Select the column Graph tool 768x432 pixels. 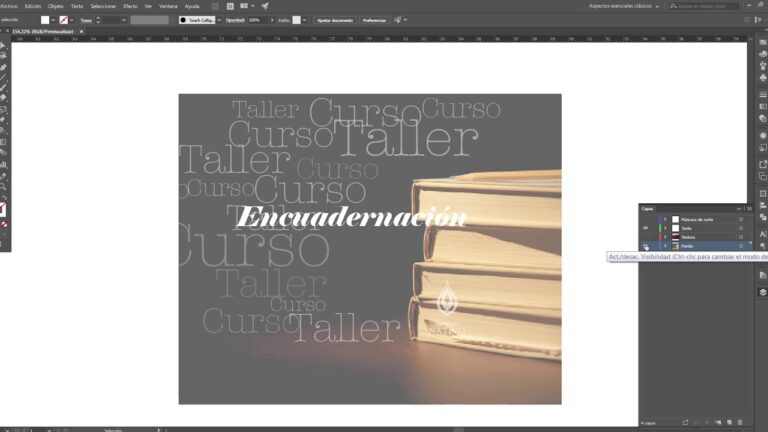(x=3, y=165)
